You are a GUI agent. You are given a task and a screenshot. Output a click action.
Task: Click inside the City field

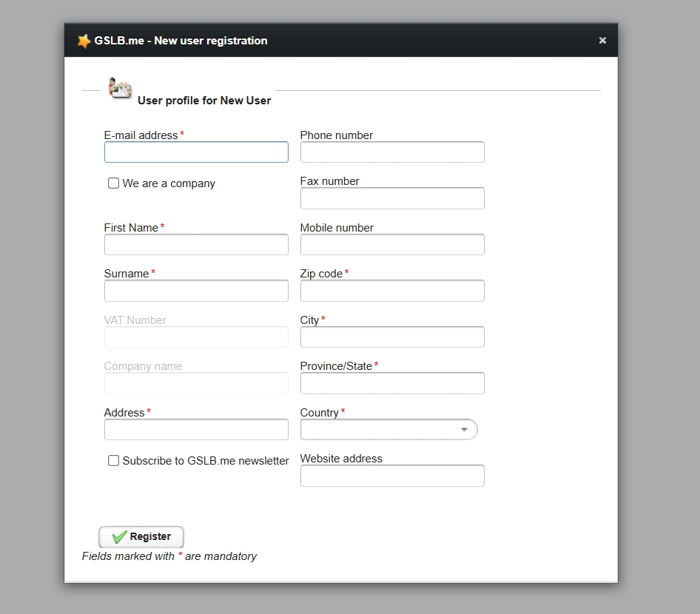click(392, 337)
